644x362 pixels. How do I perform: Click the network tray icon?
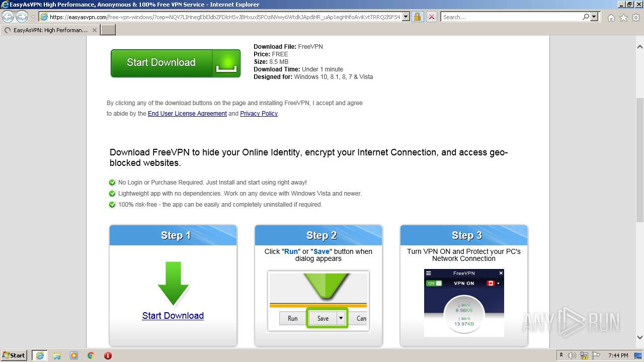coord(583,355)
